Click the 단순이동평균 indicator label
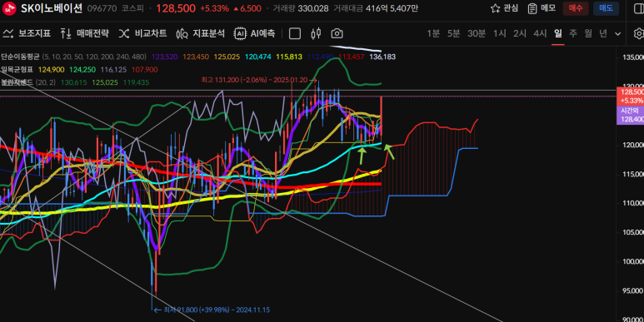The height and width of the screenshot is (322, 644). point(20,57)
